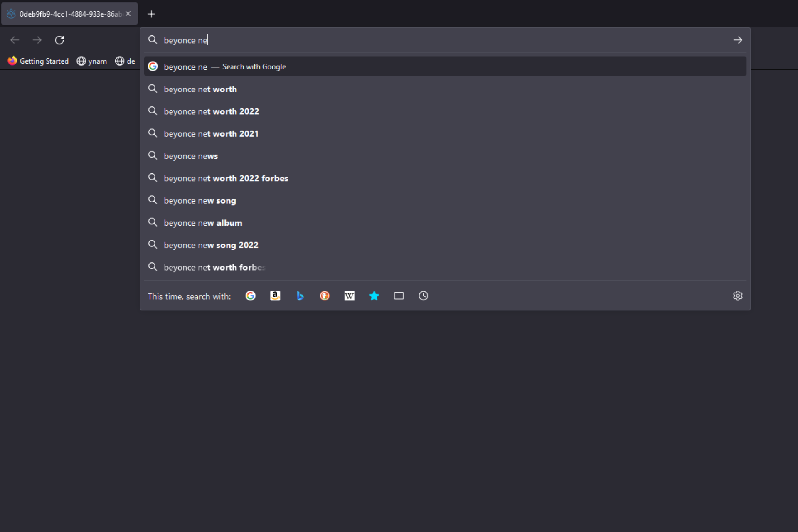The image size is (798, 532).
Task: Search in Bookmarks star icon
Action: pos(374,296)
